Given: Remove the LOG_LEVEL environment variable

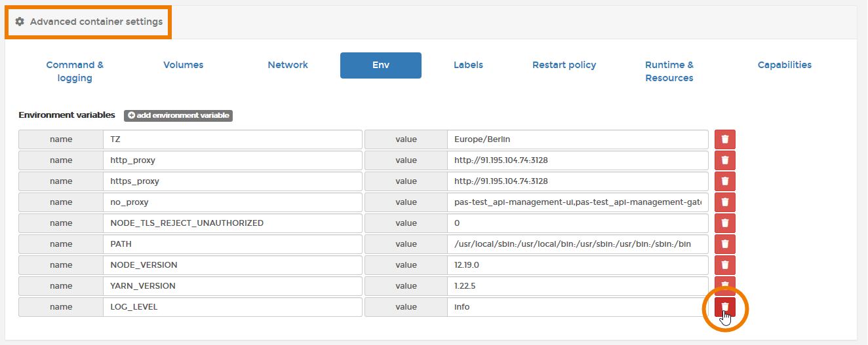Looking at the screenshot, I should coord(724,306).
